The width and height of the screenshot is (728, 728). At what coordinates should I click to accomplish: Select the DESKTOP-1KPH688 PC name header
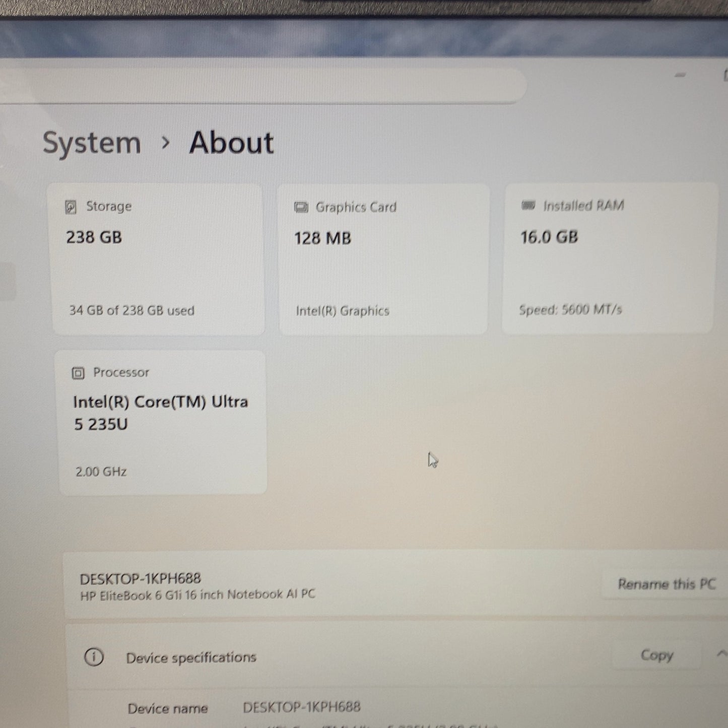[141, 578]
